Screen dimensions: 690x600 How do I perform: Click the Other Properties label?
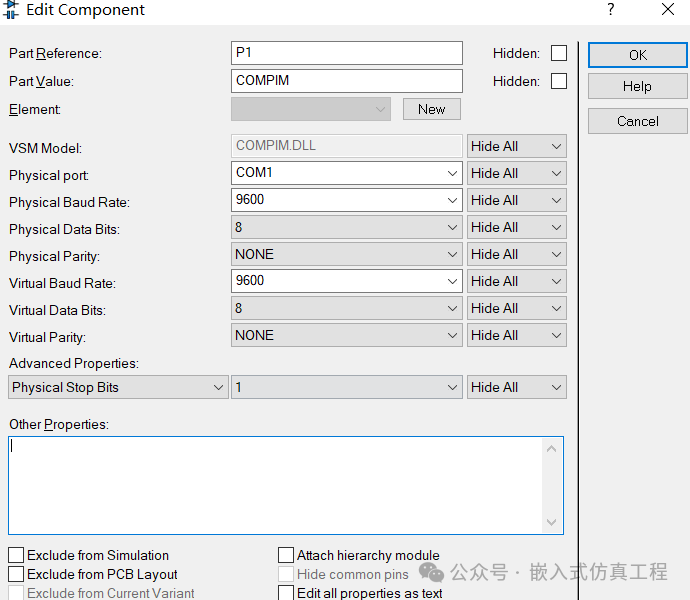[59, 424]
